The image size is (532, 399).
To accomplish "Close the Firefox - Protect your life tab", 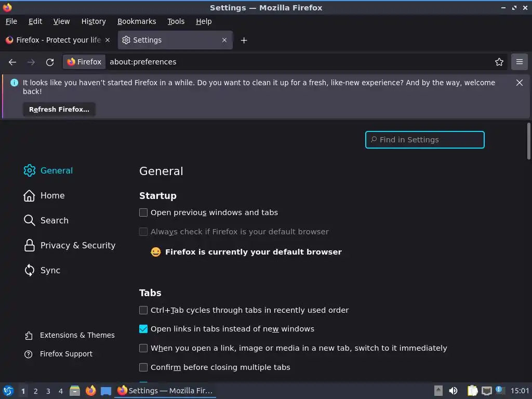I will click(108, 40).
